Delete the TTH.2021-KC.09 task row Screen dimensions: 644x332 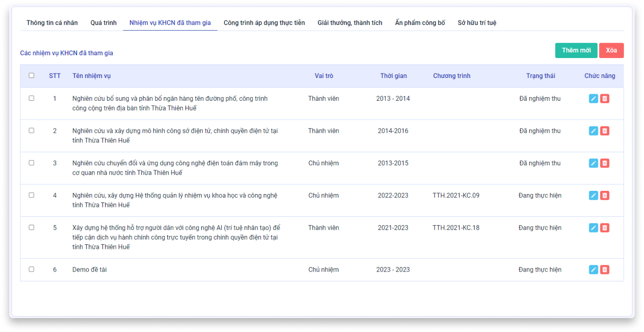[604, 195]
